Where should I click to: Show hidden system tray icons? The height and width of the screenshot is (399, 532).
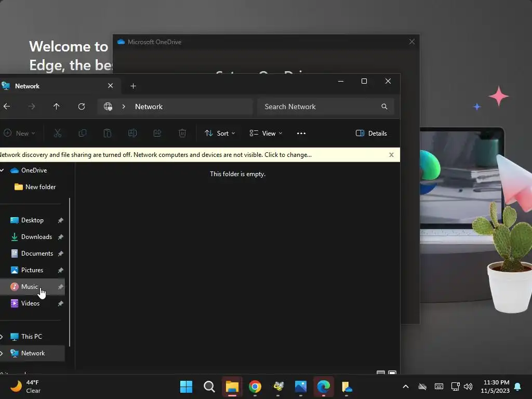(x=405, y=387)
